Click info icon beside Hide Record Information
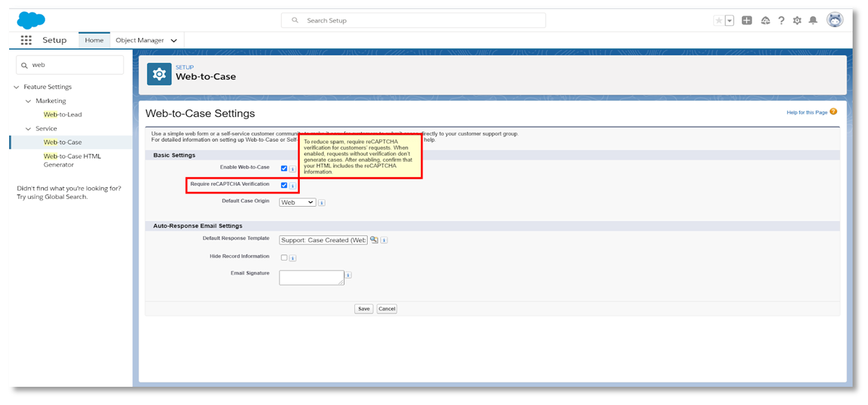The image size is (868, 405). [293, 258]
